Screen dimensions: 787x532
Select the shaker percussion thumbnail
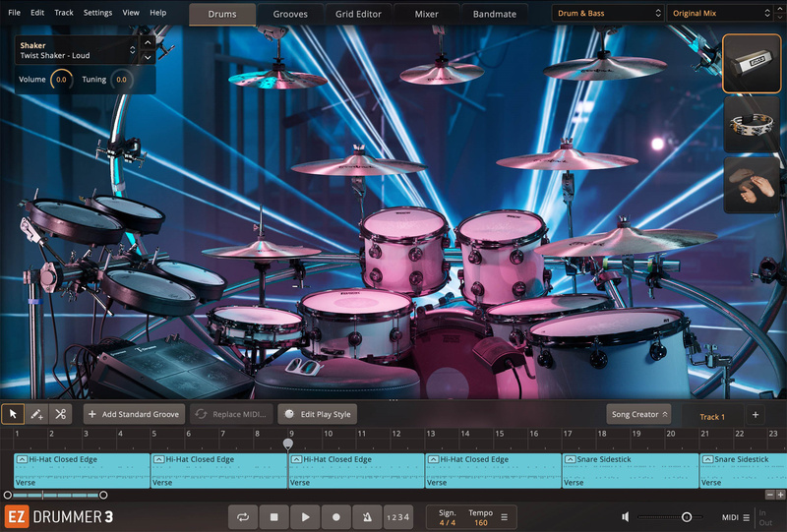(x=752, y=64)
